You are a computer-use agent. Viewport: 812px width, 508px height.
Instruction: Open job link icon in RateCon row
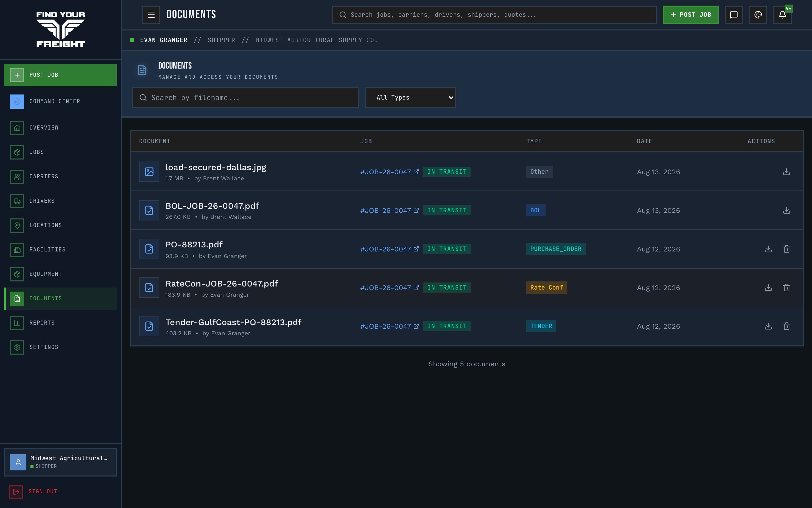pyautogui.click(x=416, y=288)
